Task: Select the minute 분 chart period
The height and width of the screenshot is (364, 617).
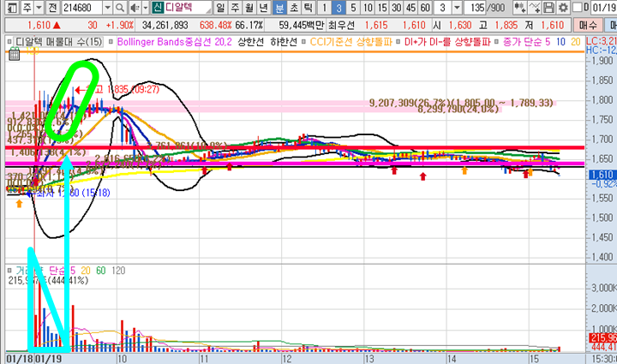Action: [279, 8]
